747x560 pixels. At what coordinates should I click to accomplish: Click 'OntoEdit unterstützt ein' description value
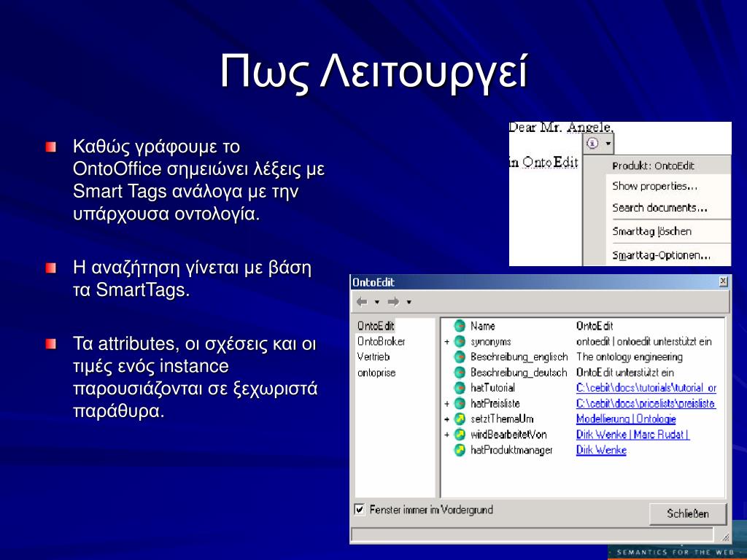pyautogui.click(x=624, y=373)
